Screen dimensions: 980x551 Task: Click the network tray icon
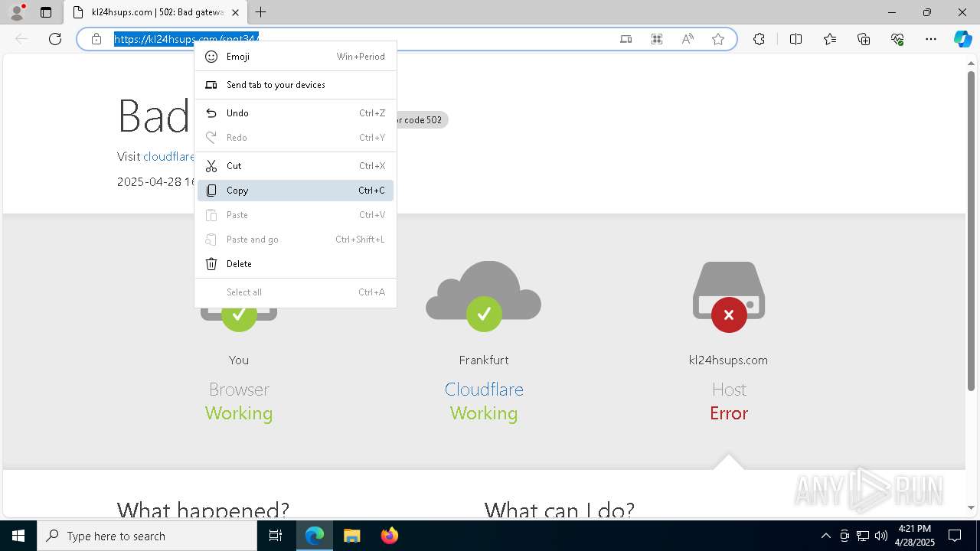click(x=863, y=536)
